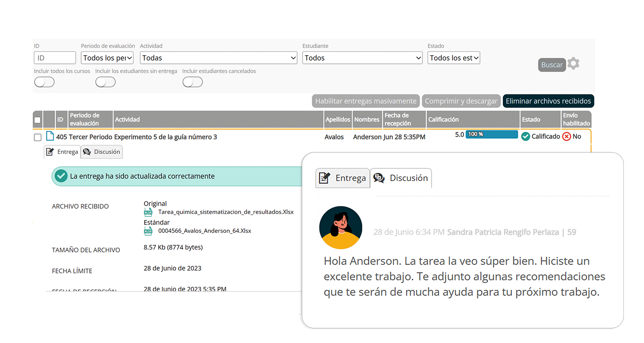Open the original Tarea_quimica xlsx file icon
Screen dimensions: 644x343
(x=148, y=212)
